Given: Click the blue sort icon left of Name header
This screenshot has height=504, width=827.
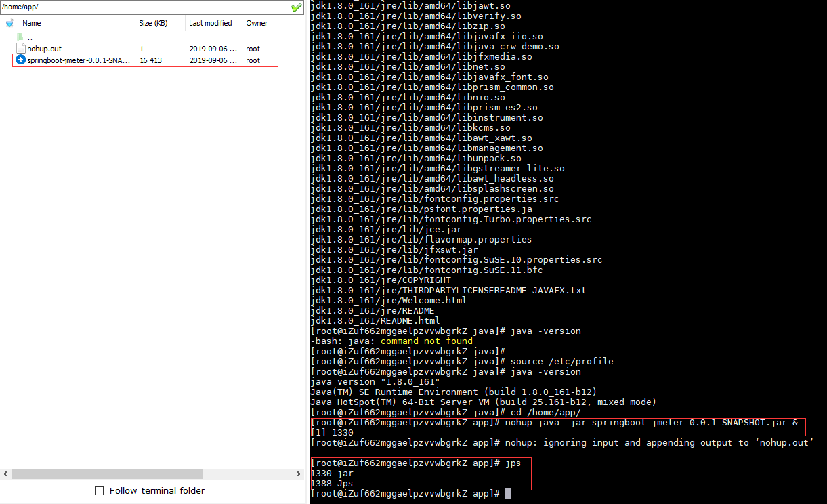Looking at the screenshot, I should 9,22.
